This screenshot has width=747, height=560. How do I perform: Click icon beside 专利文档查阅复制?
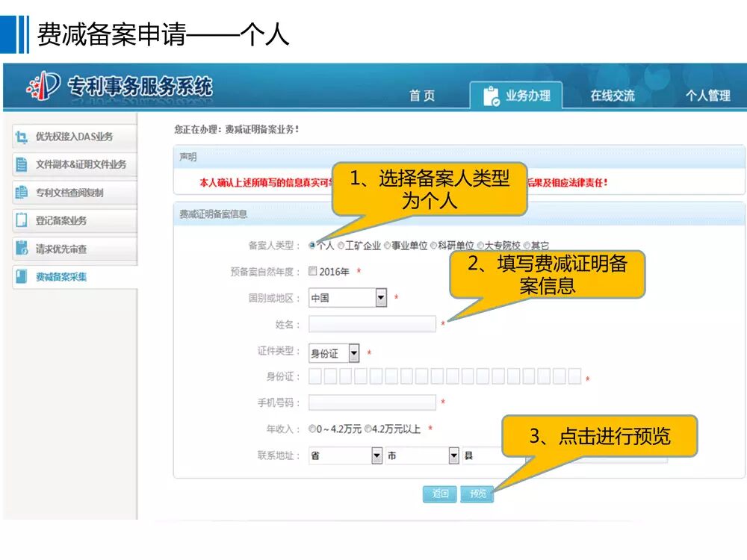pyautogui.click(x=21, y=193)
